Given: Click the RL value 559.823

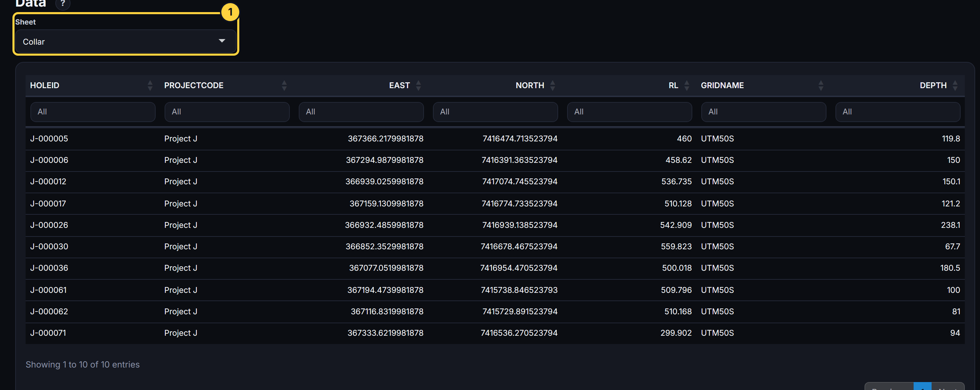Looking at the screenshot, I should click(676, 247).
